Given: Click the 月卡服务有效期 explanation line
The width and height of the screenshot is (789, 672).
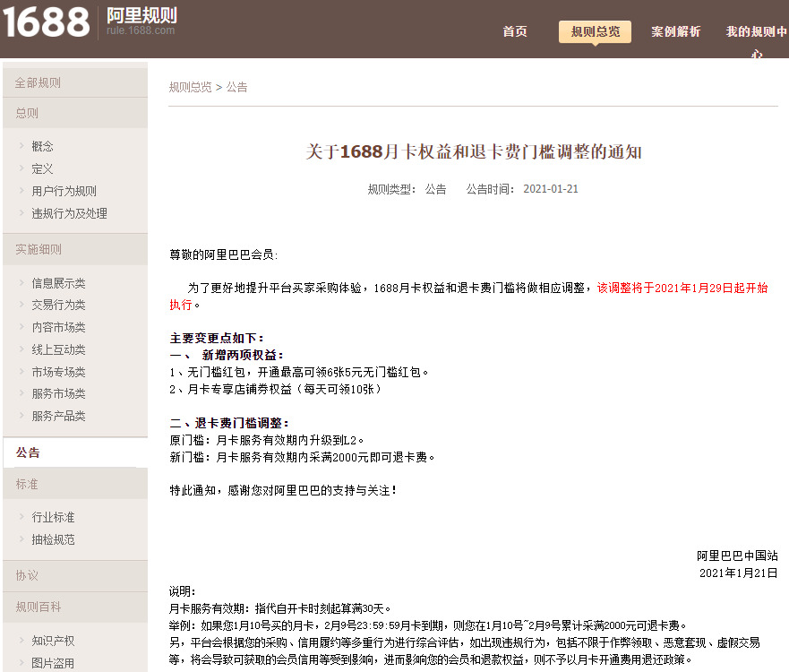Looking at the screenshot, I should coord(279,608).
